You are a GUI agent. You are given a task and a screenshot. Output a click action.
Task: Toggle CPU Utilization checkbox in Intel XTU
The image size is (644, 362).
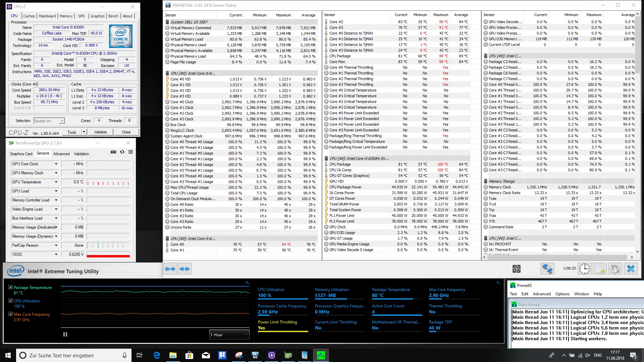click(11, 301)
